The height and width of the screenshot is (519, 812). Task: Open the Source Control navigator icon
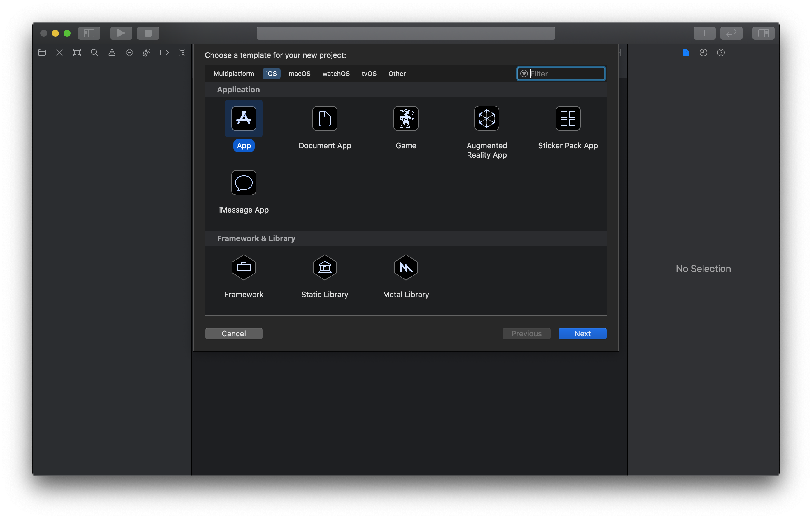click(59, 53)
